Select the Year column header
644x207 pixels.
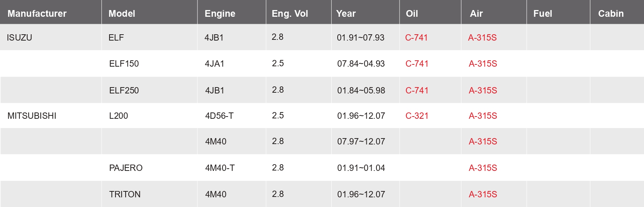click(346, 14)
